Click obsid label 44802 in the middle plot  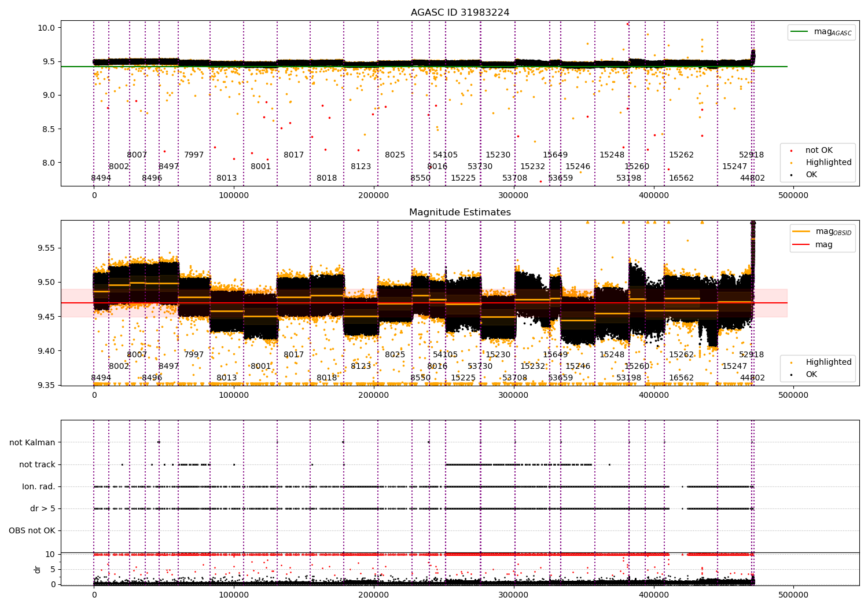[753, 378]
